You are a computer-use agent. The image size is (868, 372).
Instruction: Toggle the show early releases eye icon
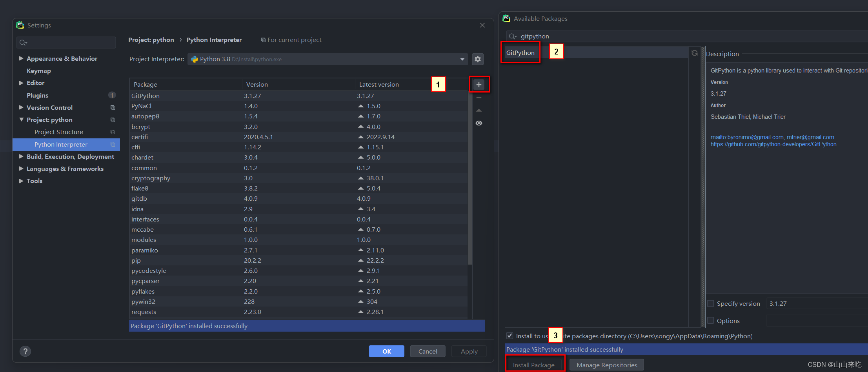click(479, 123)
